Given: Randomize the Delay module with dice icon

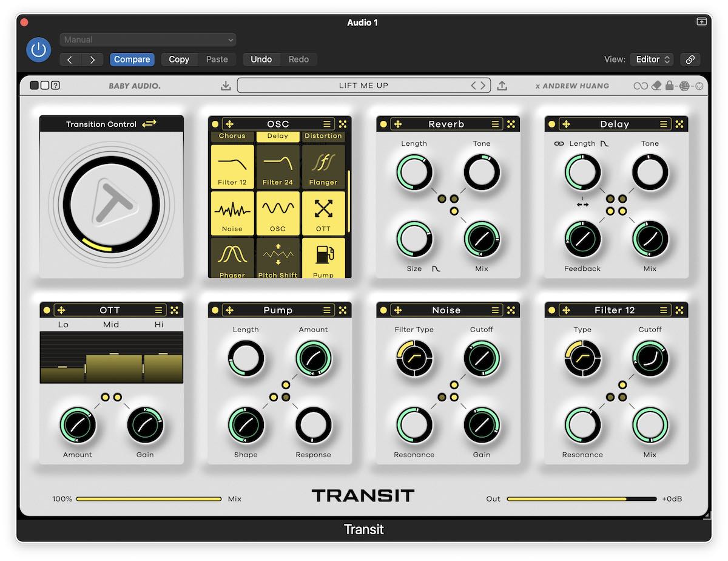Looking at the screenshot, I should 679,124.
